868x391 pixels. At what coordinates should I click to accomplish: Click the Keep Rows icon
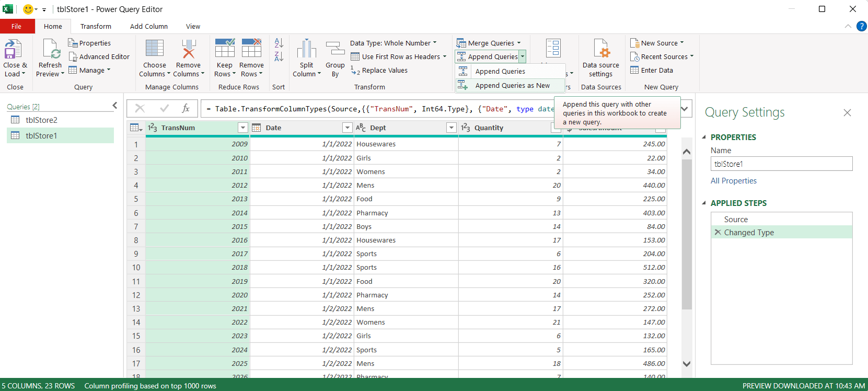coord(225,48)
